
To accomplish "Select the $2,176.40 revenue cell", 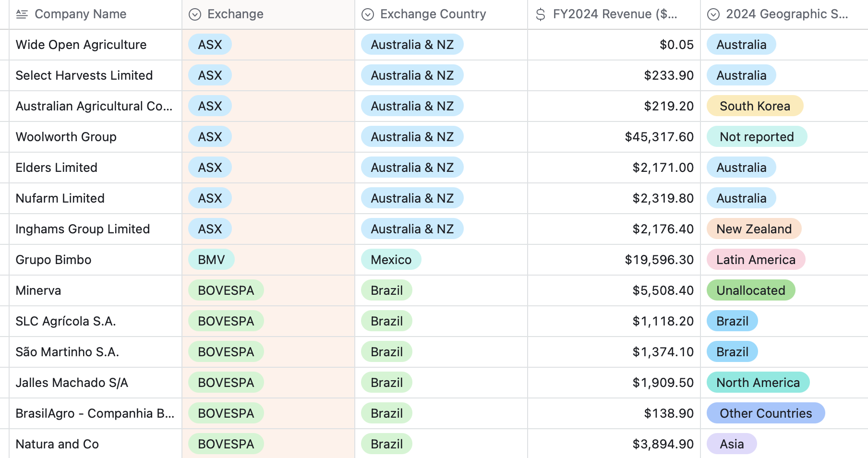I will 614,229.
